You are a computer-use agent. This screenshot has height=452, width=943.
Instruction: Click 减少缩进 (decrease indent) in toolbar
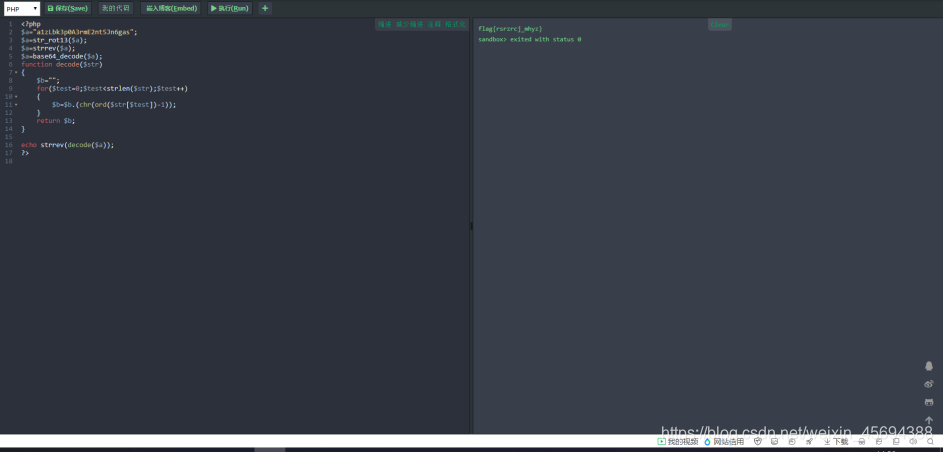pos(410,25)
